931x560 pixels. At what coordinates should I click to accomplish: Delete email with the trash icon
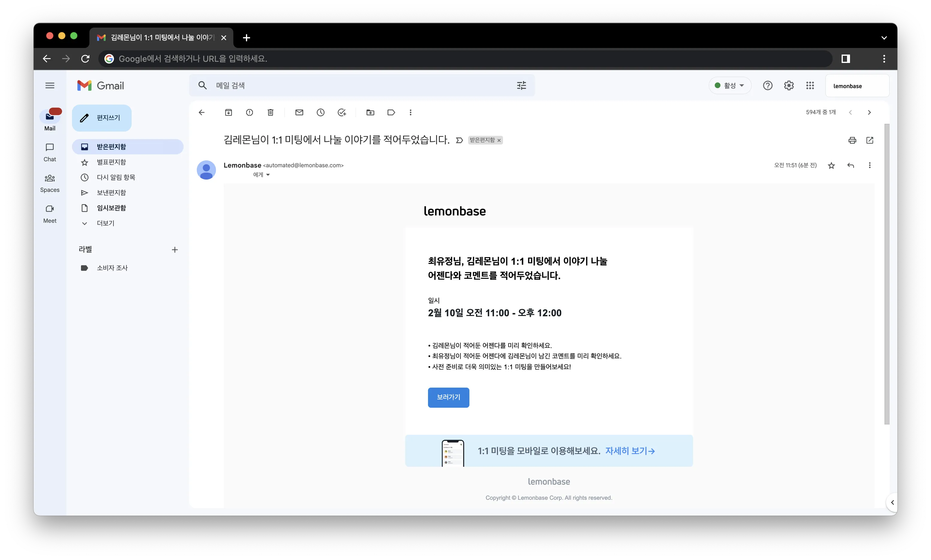click(270, 112)
